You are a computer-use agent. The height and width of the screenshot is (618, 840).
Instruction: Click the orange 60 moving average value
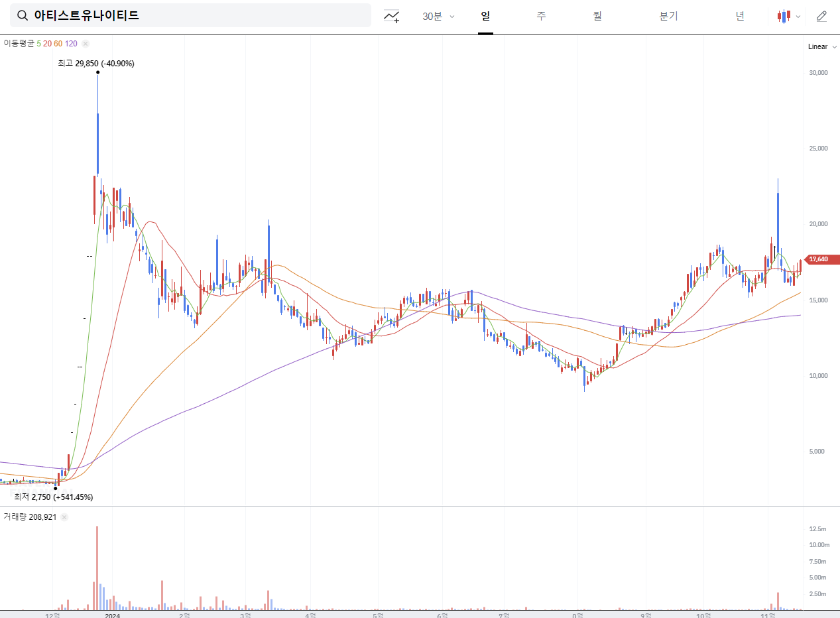click(x=58, y=44)
